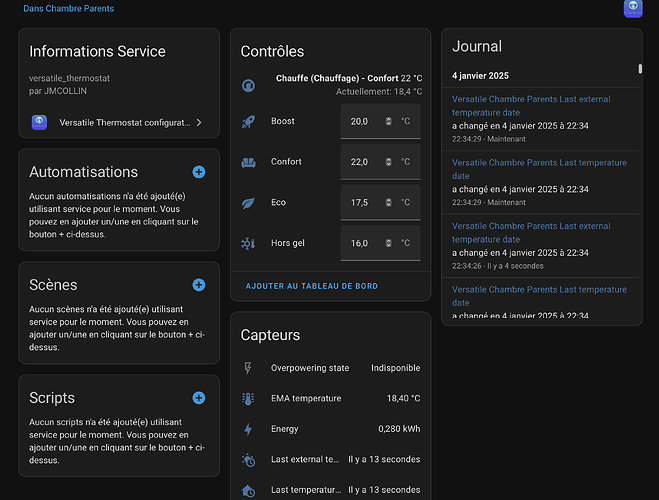Image resolution: width=659 pixels, height=500 pixels.
Task: Click the Last temperature home-clock icon
Action: 248,490
